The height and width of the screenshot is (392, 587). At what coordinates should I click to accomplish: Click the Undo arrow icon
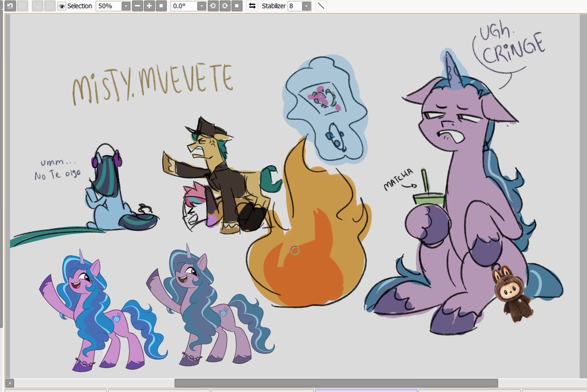tap(10, 6)
